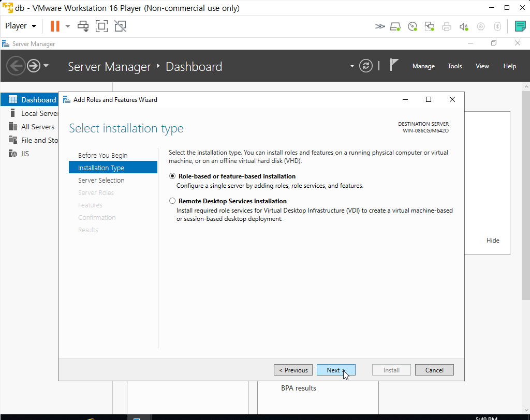This screenshot has height=420, width=530.
Task: Open the VMware message log icon
Action: coord(520,26)
